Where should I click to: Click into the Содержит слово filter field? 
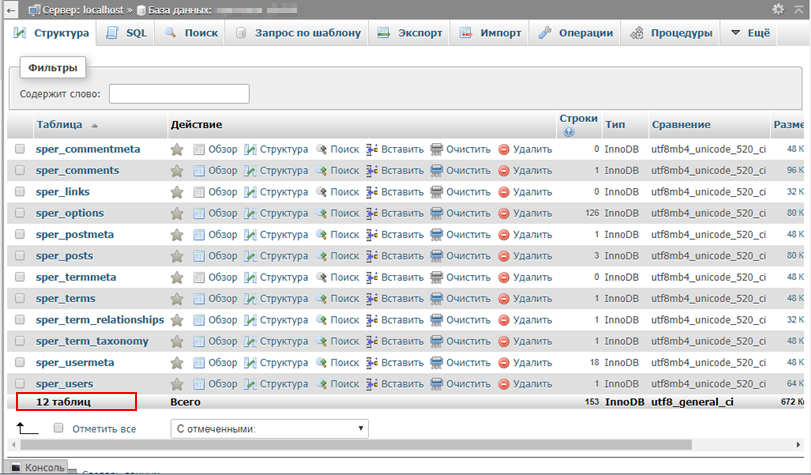pyautogui.click(x=179, y=94)
